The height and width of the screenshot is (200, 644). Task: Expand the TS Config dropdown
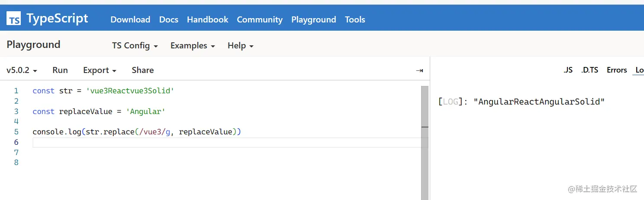[x=135, y=45]
